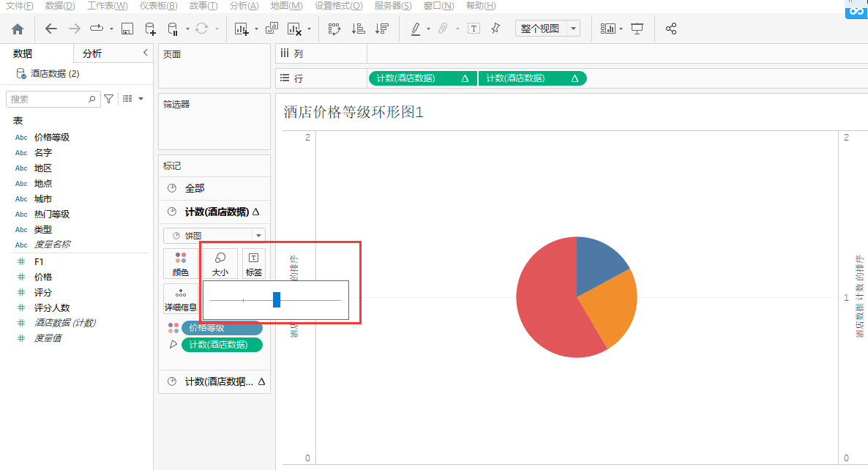Open the 分析(A) menu
Image resolution: width=868 pixels, height=470 pixels.
244,6
